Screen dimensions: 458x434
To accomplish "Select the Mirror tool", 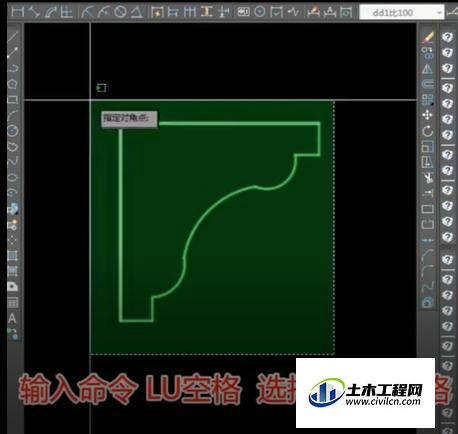I will pyautogui.click(x=428, y=69).
